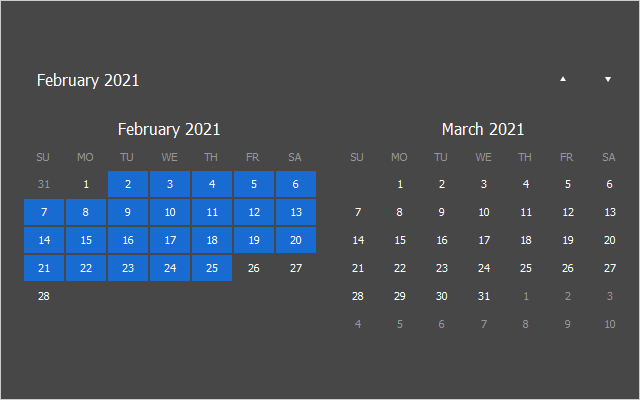The height and width of the screenshot is (400, 640).
Task: Select March 1 in the right calendar
Action: 400,184
